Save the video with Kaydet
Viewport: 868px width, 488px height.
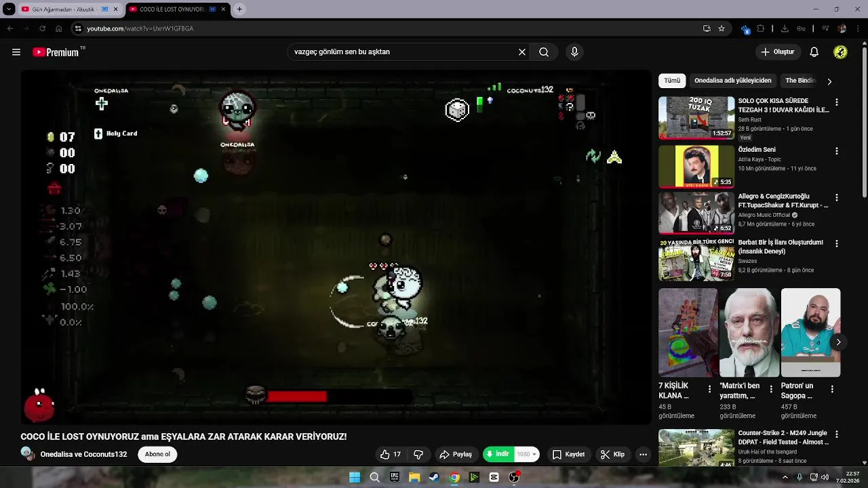click(568, 454)
